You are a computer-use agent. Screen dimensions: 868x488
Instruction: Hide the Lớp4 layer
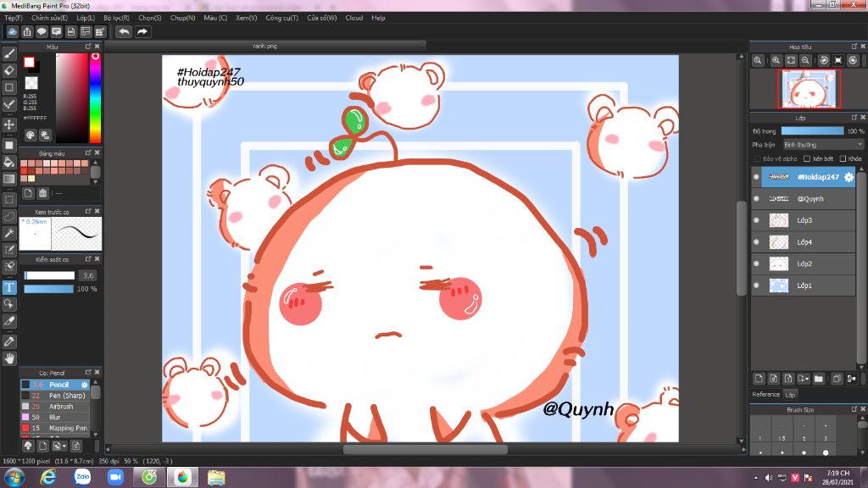point(757,241)
